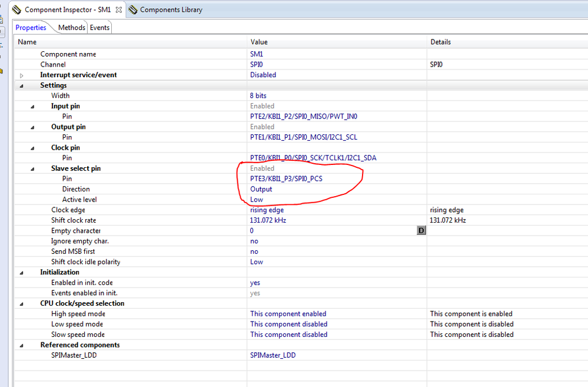The height and width of the screenshot is (387, 588).
Task: Change the Active level value Low
Action: click(x=257, y=200)
